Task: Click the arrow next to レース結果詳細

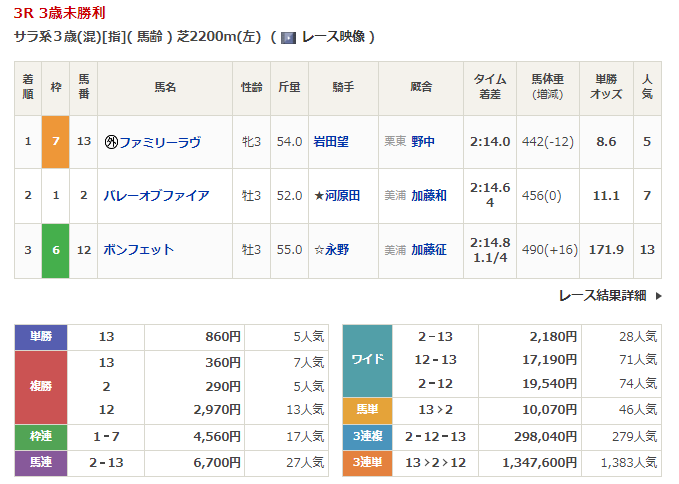Action: pyautogui.click(x=657, y=295)
